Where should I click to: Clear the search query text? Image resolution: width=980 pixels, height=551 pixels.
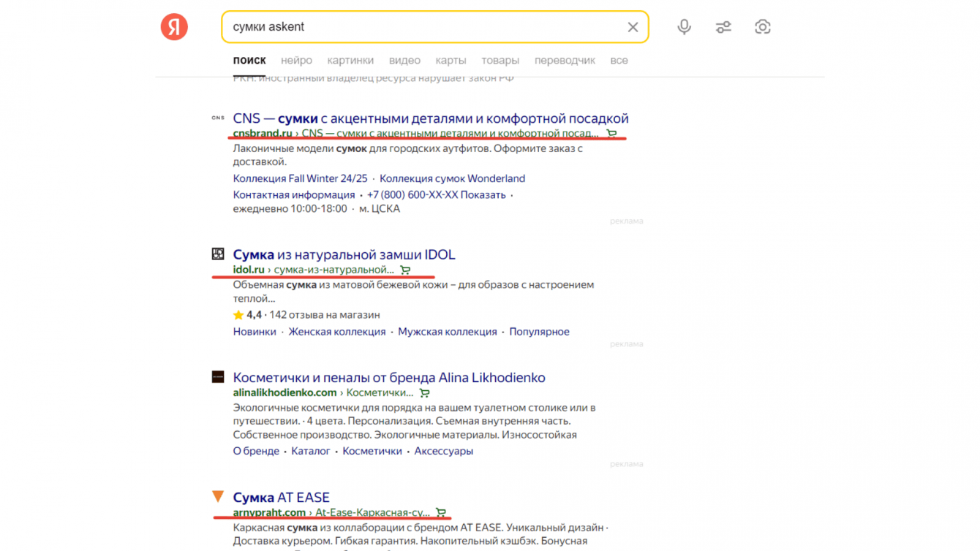pyautogui.click(x=633, y=27)
